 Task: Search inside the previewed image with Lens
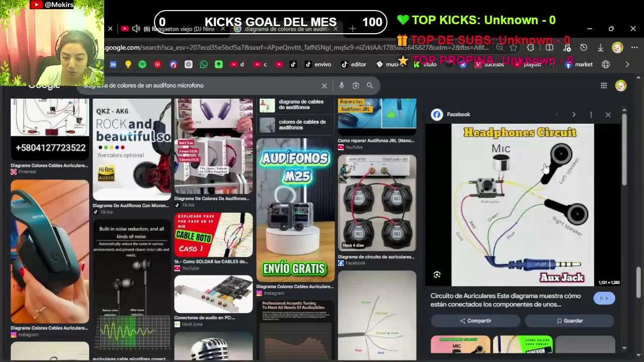[x=437, y=275]
